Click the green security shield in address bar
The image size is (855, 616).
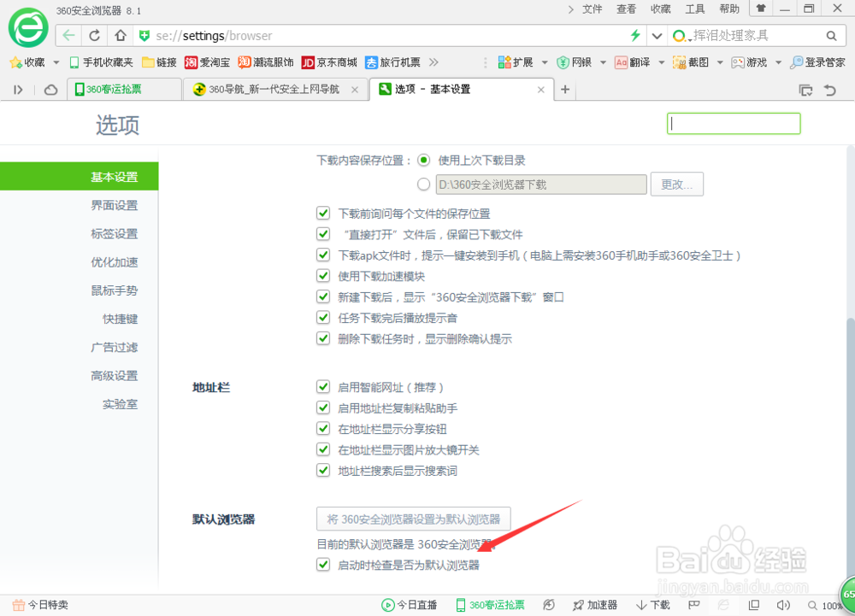[144, 36]
